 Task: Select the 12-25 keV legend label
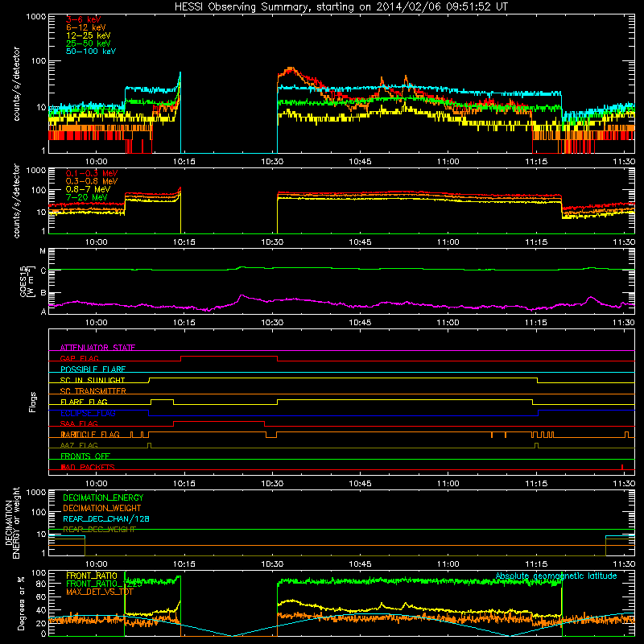point(89,35)
